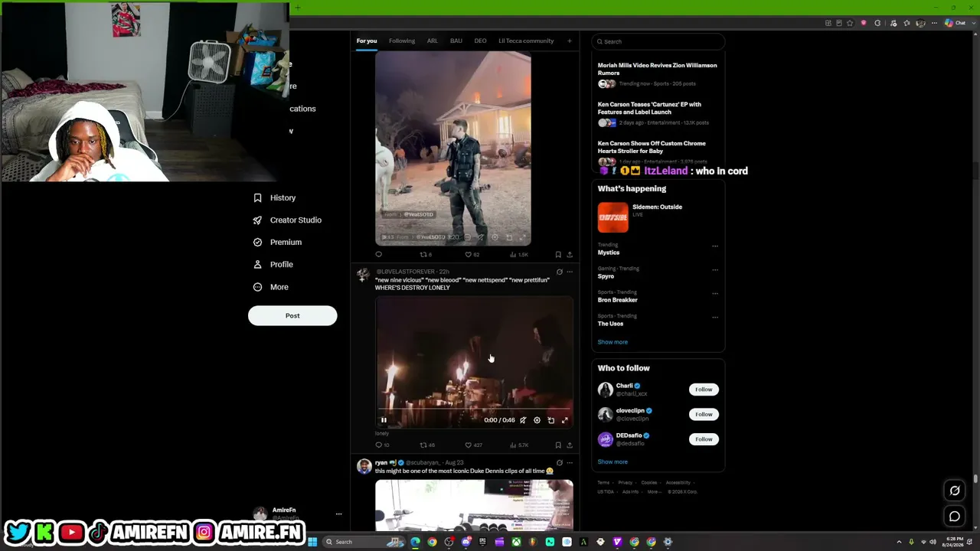Open Microsoft Edge from the taskbar
980x551 pixels.
(x=415, y=542)
